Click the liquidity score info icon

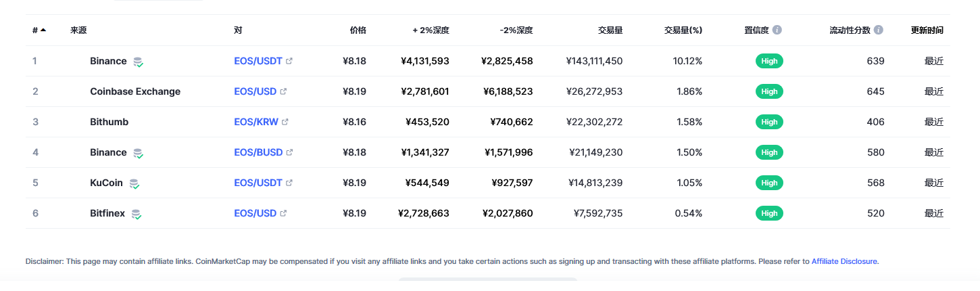coord(878,30)
